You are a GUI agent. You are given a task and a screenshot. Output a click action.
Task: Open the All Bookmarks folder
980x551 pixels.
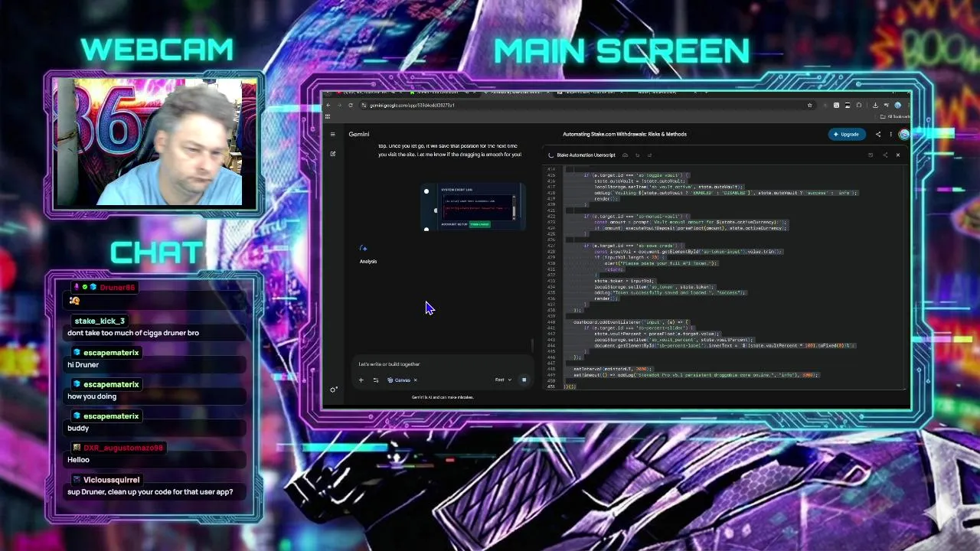[x=894, y=116]
